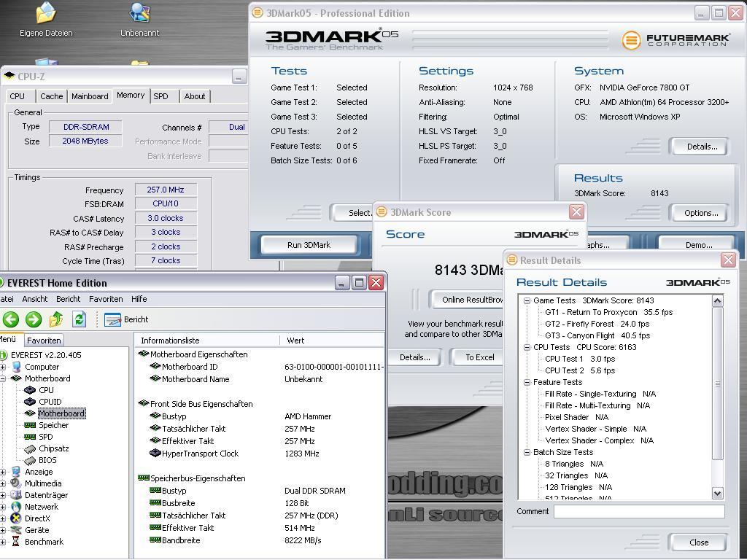Expand the Benchmark node in EVEREST tree
Viewport: 747px width, 560px height.
(2, 542)
